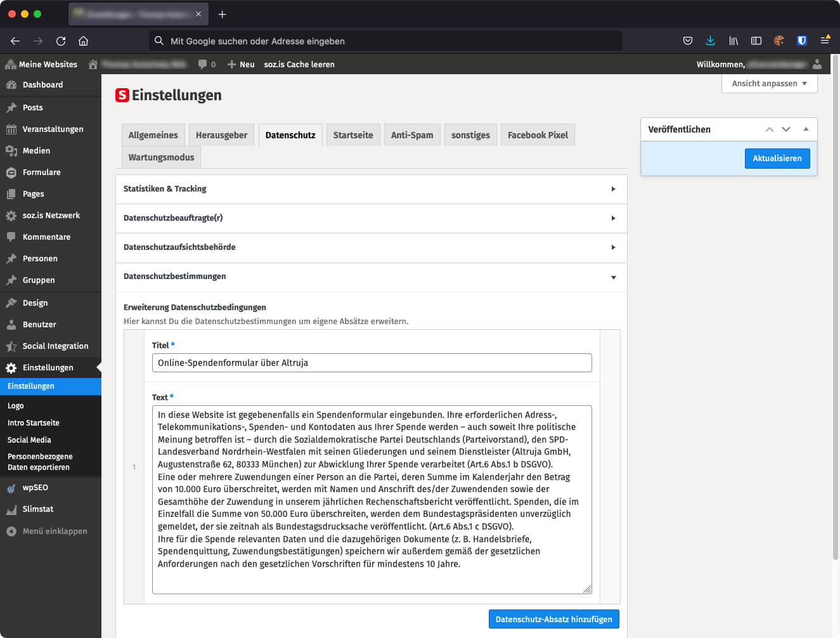Click into the Titel input field
Image resolution: width=840 pixels, height=638 pixels.
pos(372,363)
